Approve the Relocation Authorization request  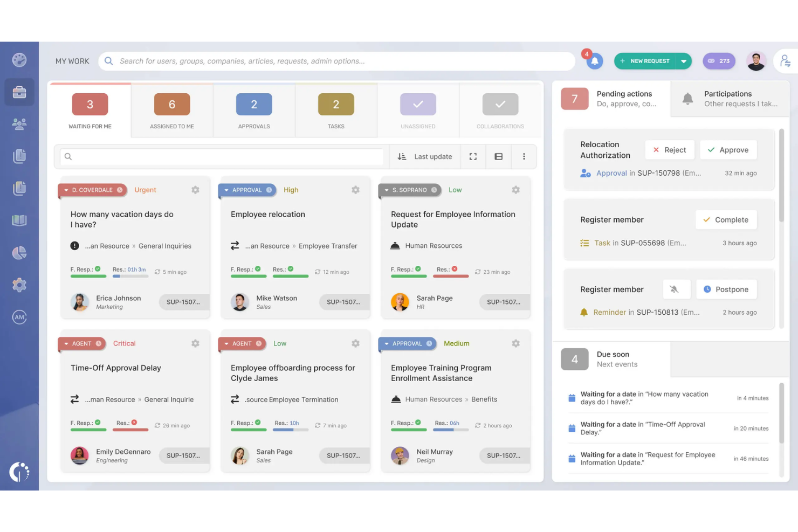click(x=728, y=149)
